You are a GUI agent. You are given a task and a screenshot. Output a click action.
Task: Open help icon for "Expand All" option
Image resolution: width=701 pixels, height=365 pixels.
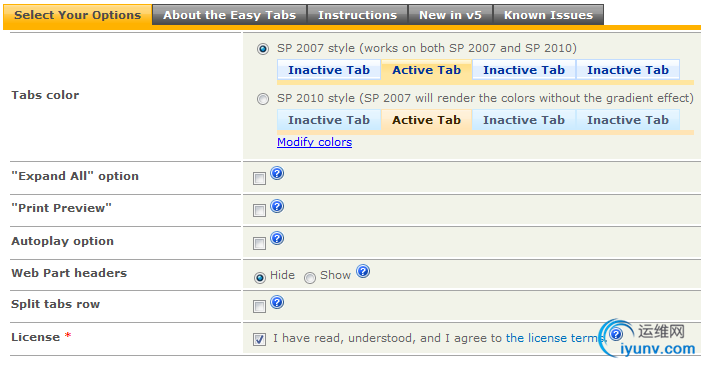tap(277, 173)
